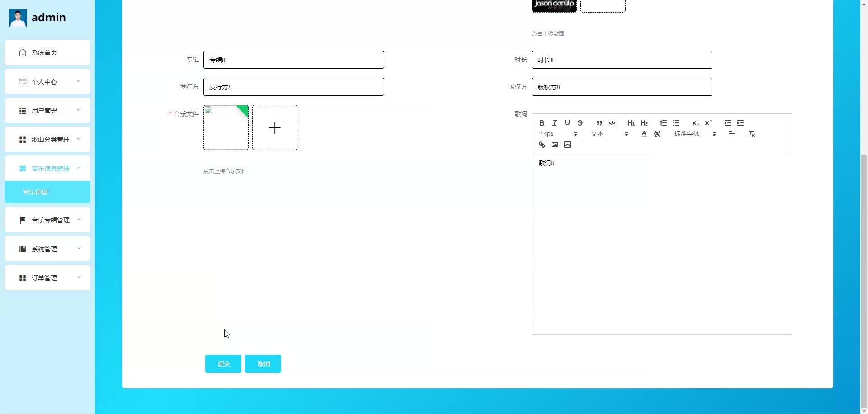Apply superscript formatting

coord(708,123)
